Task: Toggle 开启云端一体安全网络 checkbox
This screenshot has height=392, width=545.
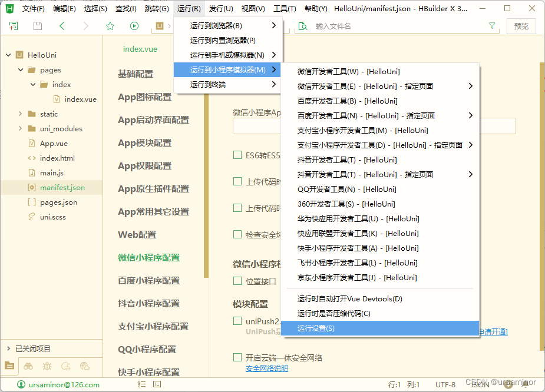Action: 237,357
